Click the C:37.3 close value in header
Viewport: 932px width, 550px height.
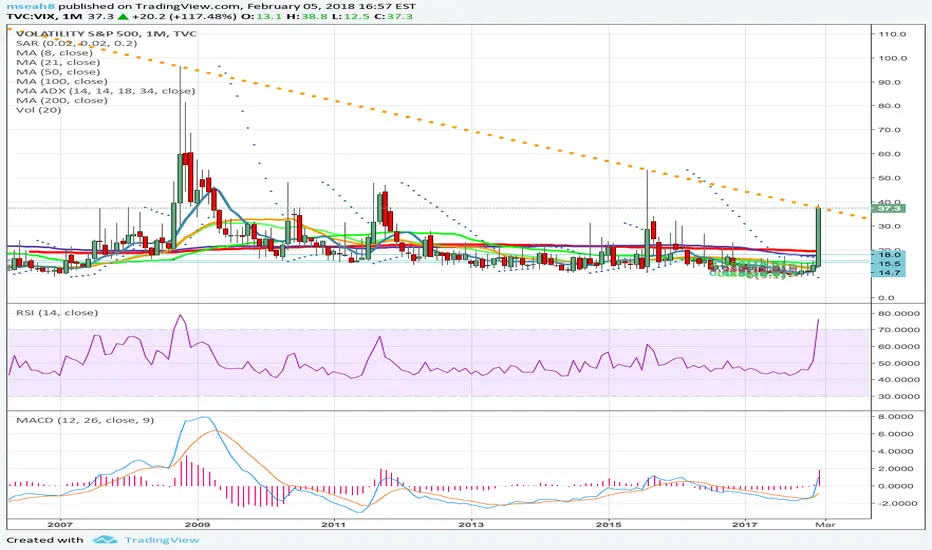(x=392, y=16)
